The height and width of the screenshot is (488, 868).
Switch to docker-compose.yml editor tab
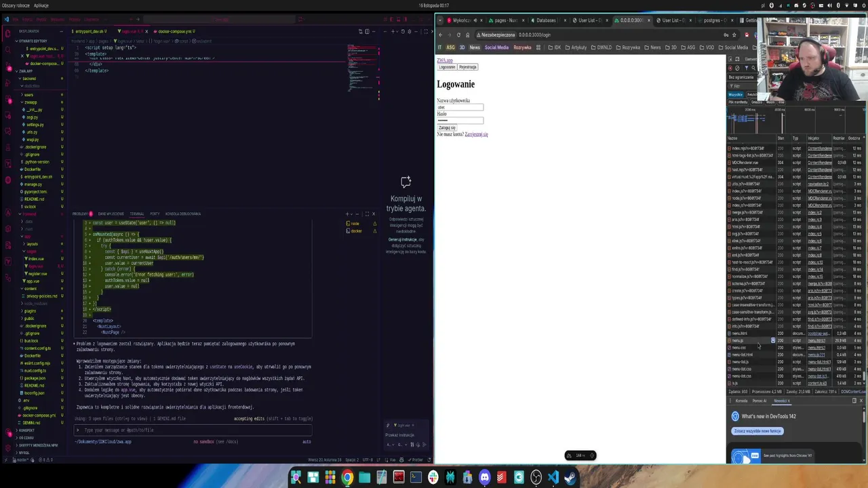(x=175, y=31)
